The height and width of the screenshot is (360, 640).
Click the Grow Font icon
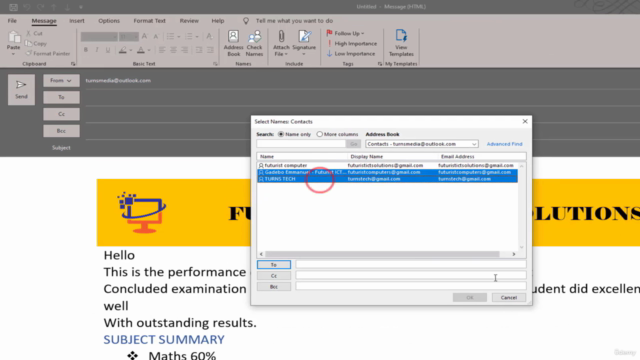144,37
